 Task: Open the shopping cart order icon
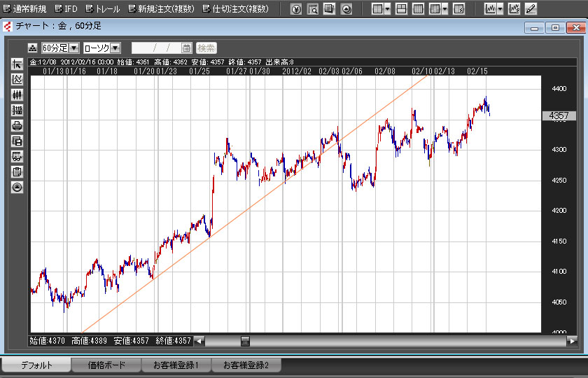click(x=17, y=156)
